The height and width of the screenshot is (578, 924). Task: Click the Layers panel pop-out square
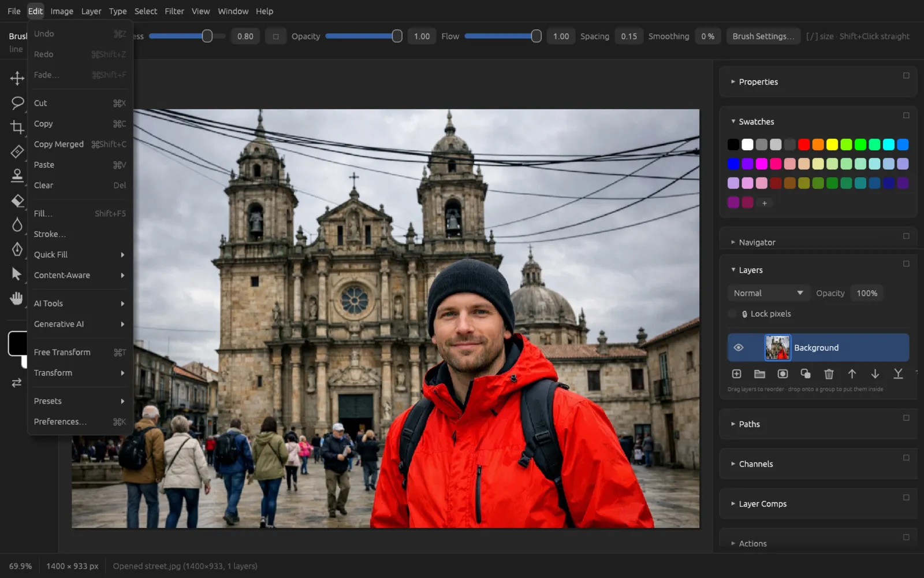[906, 264]
